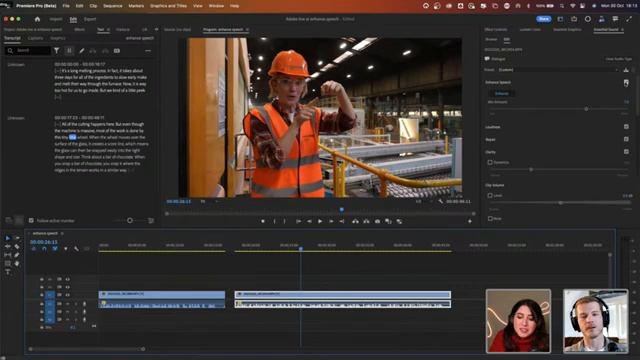Click the pencil edit icon in Transcript toolbar
Screen dimensions: 640x360
(x=82, y=51)
